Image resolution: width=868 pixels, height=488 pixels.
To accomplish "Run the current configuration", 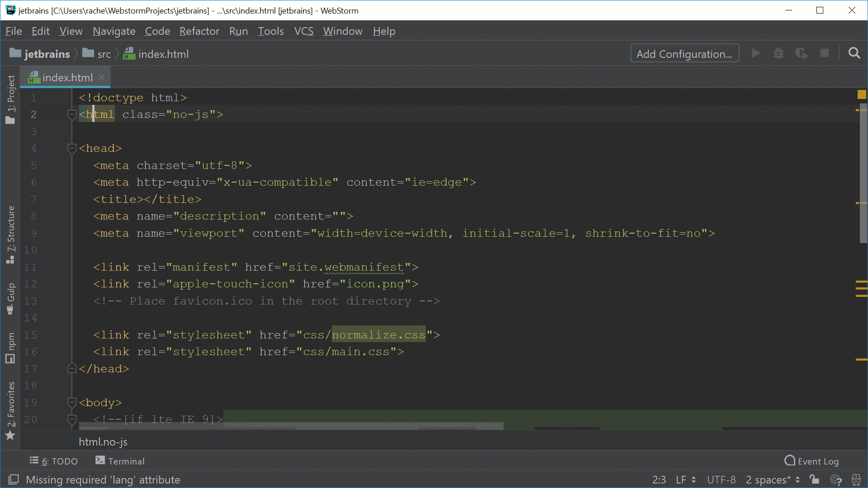I will [x=755, y=53].
